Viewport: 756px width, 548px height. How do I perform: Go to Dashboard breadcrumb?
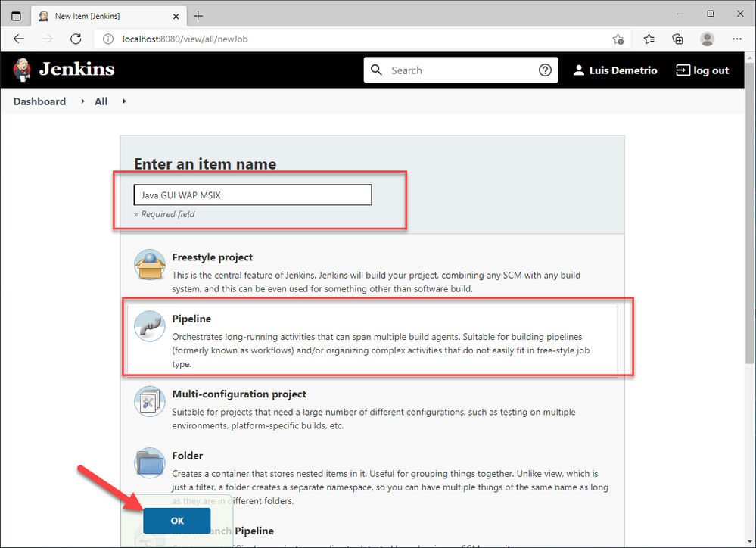[39, 101]
